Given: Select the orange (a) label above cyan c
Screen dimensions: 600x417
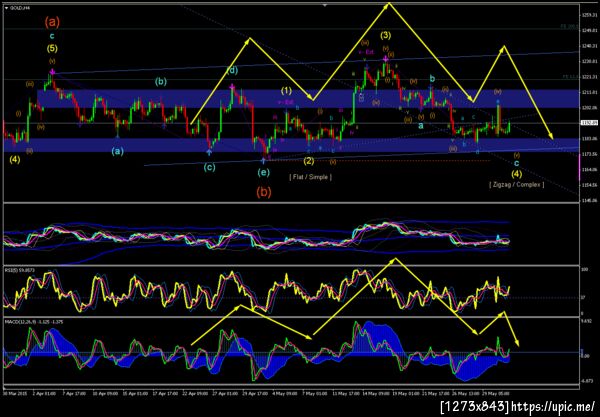Looking at the screenshot, I should (x=52, y=22).
